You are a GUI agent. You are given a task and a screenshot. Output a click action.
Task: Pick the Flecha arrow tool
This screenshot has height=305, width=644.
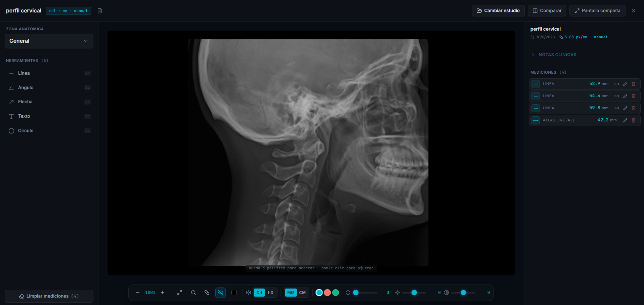click(x=49, y=102)
